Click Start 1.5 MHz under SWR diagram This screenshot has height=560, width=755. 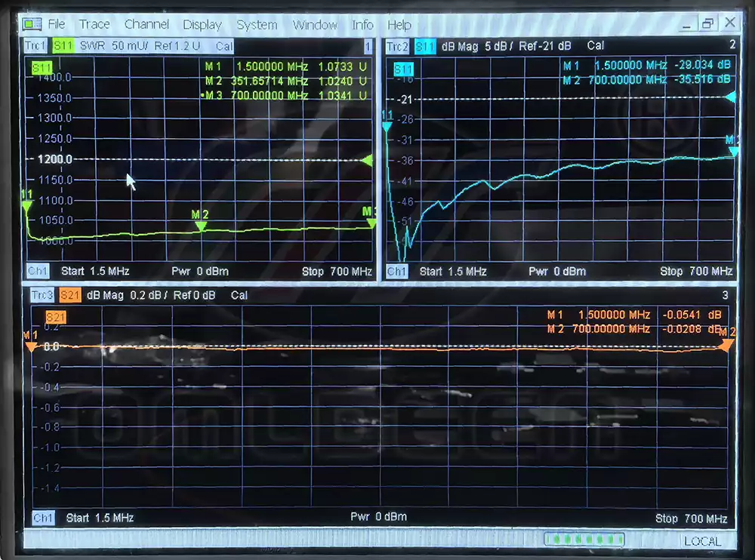pyautogui.click(x=95, y=271)
